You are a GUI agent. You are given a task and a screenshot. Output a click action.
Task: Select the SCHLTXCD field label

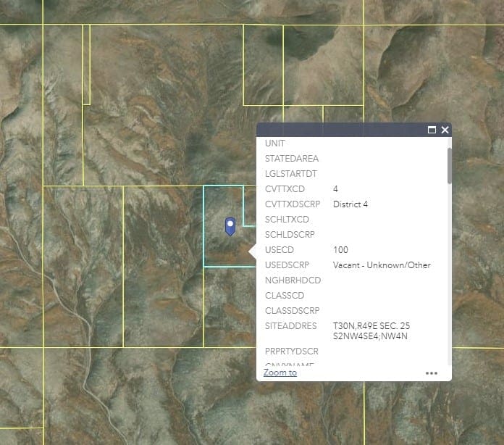[287, 219]
